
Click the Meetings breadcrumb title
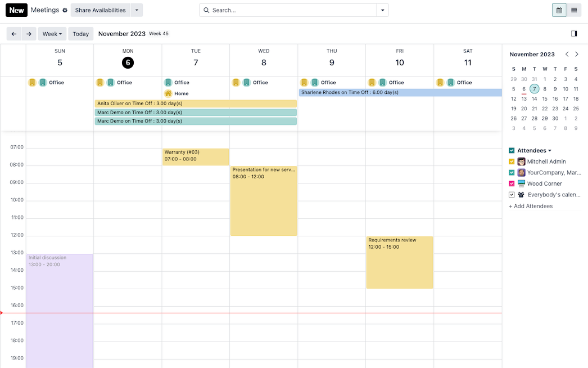pyautogui.click(x=45, y=10)
